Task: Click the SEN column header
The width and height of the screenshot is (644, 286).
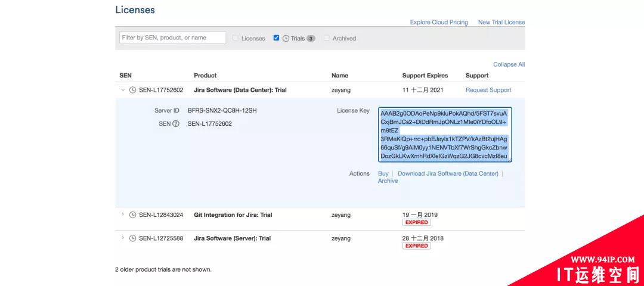Action: [125, 76]
